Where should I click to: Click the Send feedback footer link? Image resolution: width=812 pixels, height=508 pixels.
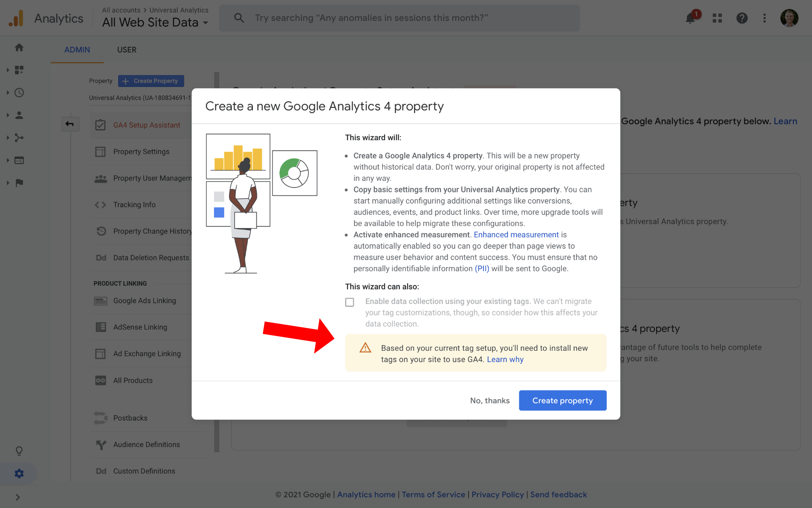click(559, 495)
